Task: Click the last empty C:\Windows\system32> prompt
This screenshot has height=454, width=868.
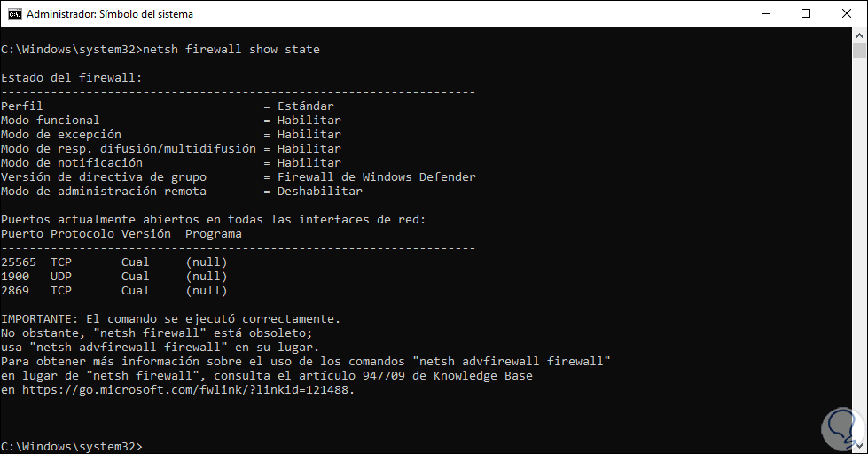Action: click(71, 446)
